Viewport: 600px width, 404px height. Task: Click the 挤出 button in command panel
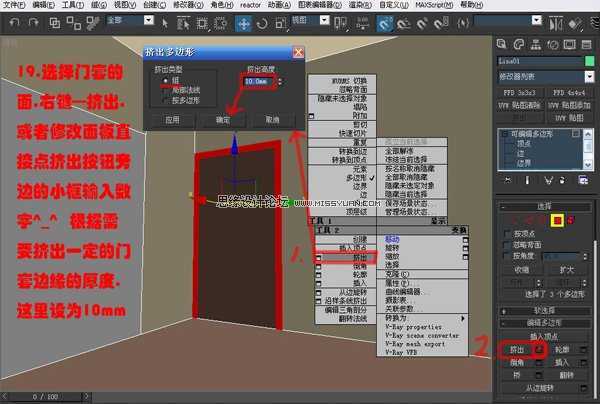(517, 350)
